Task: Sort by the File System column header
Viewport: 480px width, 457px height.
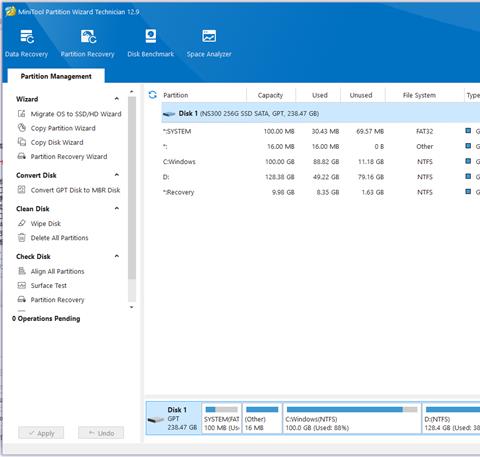Action: pyautogui.click(x=419, y=95)
